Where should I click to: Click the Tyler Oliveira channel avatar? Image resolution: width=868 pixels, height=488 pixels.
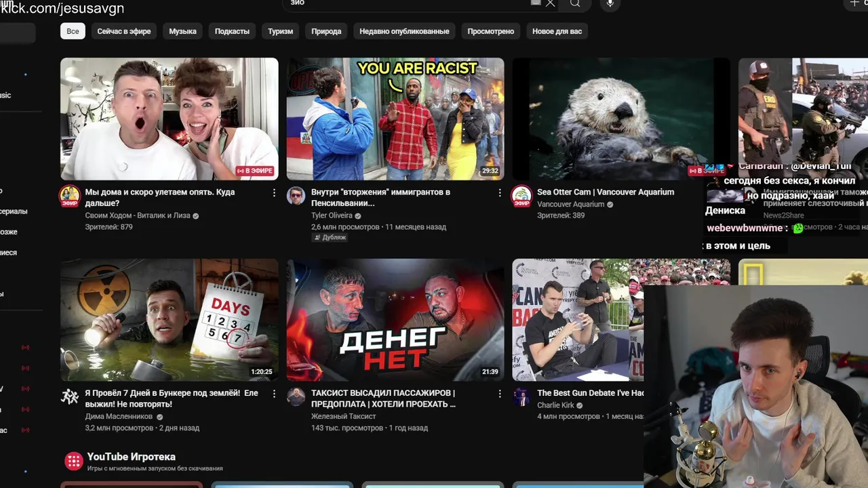click(296, 196)
